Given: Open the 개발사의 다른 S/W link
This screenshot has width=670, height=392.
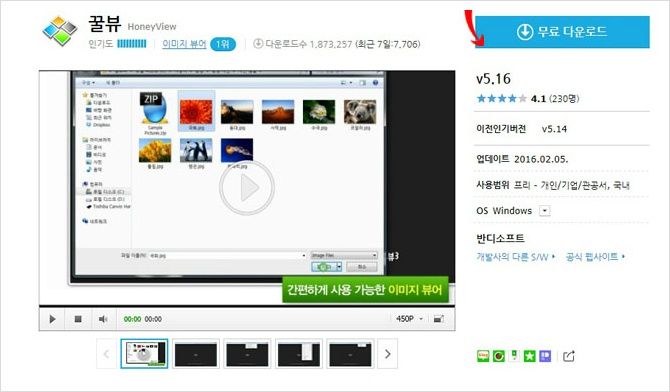Looking at the screenshot, I should pos(515,256).
